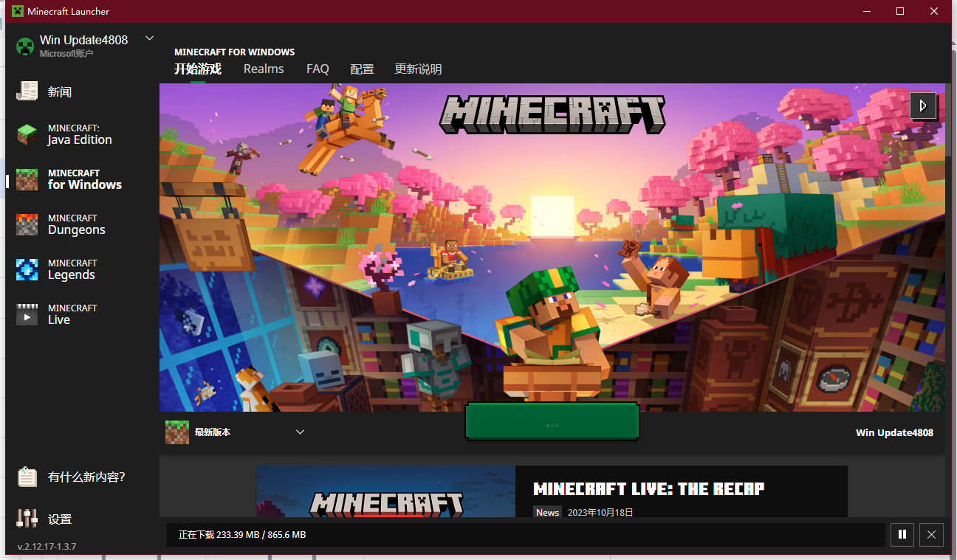Viewport: 957px width, 560px height.
Task: Open the 新闻 news section icon
Action: (x=27, y=91)
